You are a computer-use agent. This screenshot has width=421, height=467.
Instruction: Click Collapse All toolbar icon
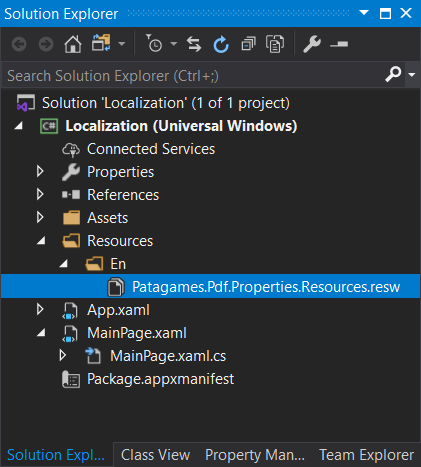pos(248,44)
